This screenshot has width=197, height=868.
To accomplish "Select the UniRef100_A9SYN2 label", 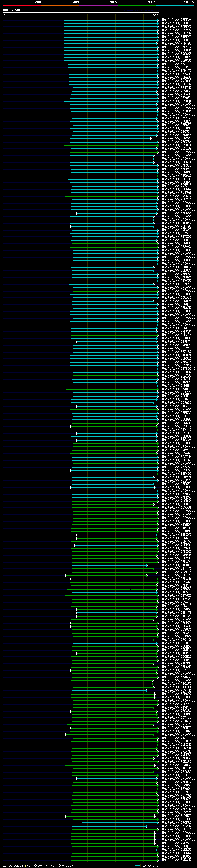I will 176,88.
